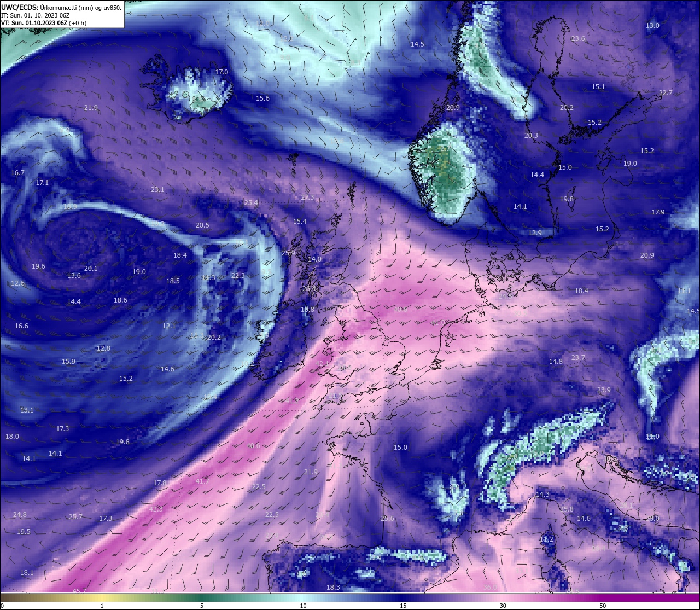
Task: Click the 17.9 value label
Action: tap(658, 212)
